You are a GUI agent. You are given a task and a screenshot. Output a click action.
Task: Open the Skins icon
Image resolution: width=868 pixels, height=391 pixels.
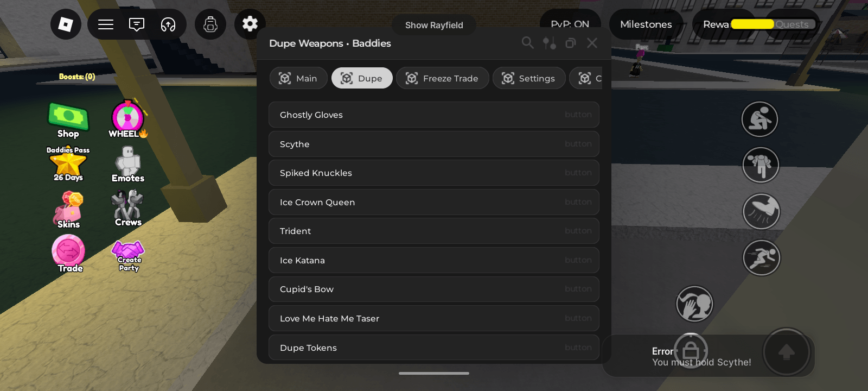pos(68,210)
